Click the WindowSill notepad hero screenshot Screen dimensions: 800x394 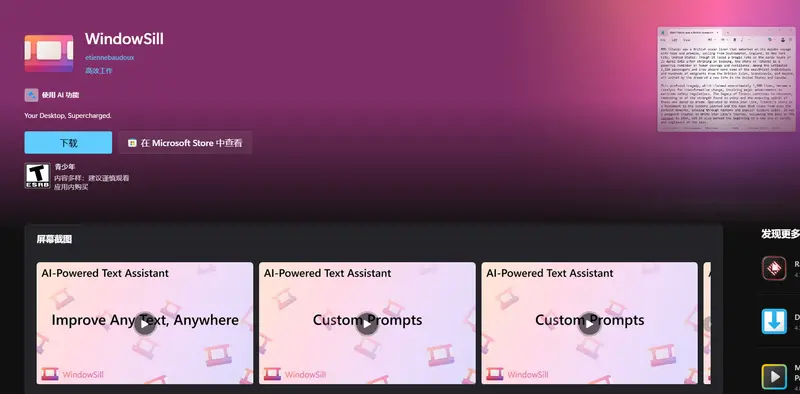pos(726,79)
